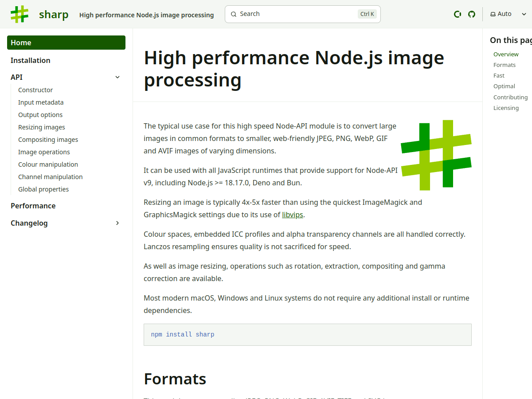
Task: Jump to Licensing via On this page
Action: (x=506, y=108)
